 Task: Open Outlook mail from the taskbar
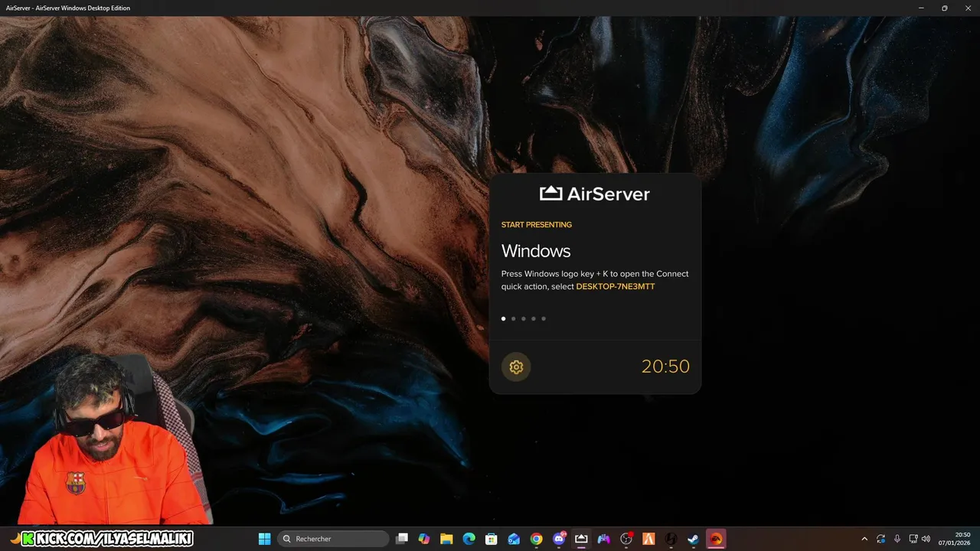pyautogui.click(x=514, y=539)
